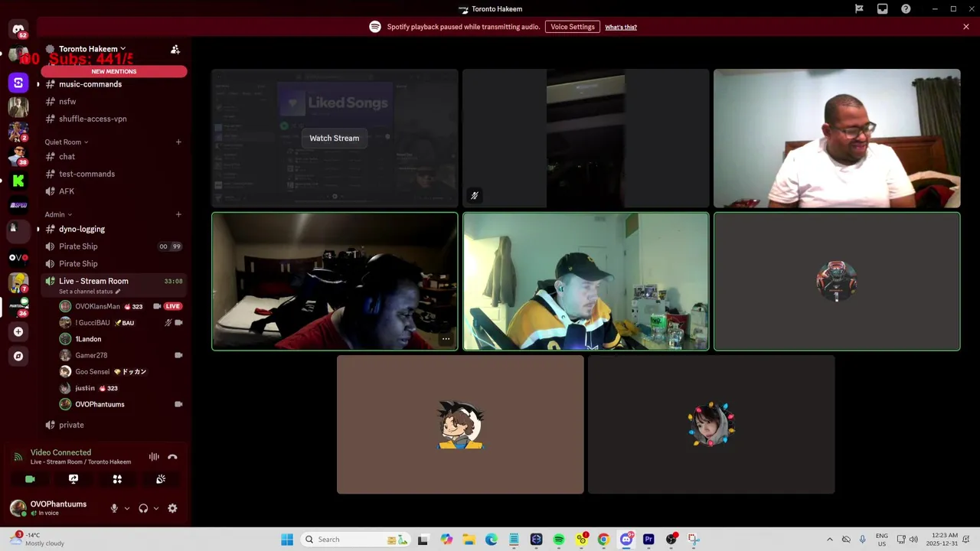Focus the webcam tile of man in yellow cap

586,282
